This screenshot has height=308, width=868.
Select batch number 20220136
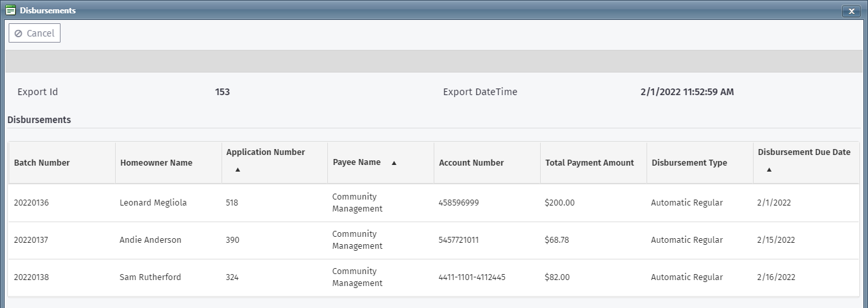point(31,203)
